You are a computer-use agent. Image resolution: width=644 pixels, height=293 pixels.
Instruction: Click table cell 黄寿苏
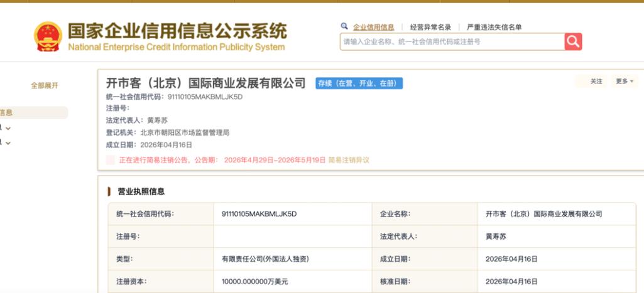coord(496,237)
